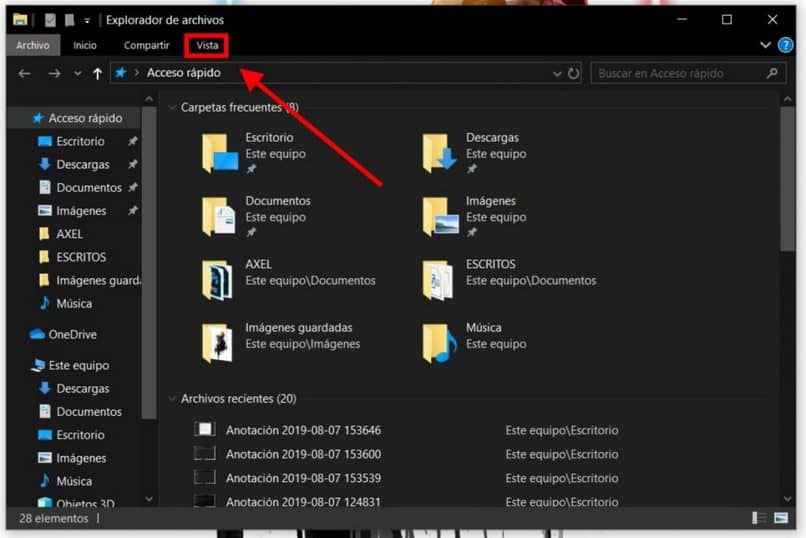Open the blue help icon
806x538 pixels.
point(785,45)
